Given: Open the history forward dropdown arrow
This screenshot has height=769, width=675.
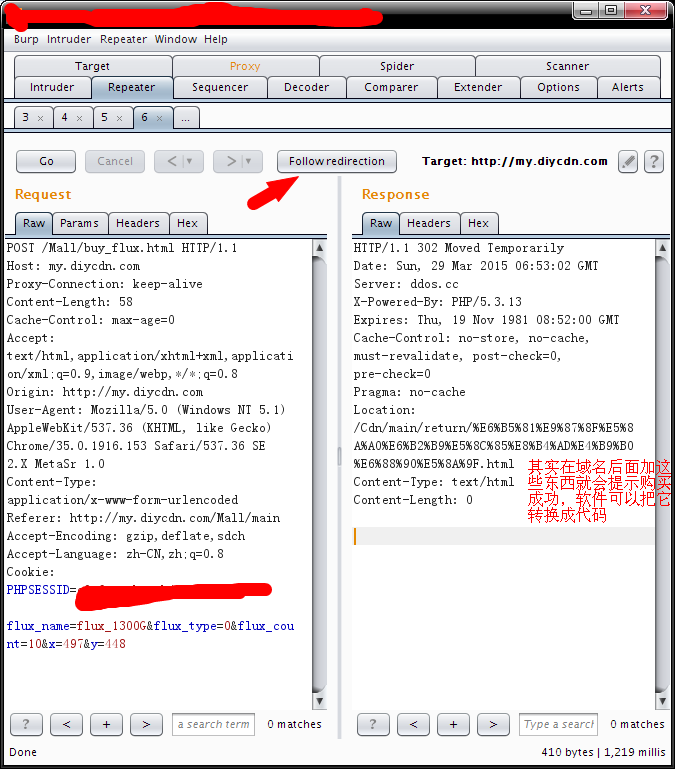Looking at the screenshot, I should coord(248,161).
